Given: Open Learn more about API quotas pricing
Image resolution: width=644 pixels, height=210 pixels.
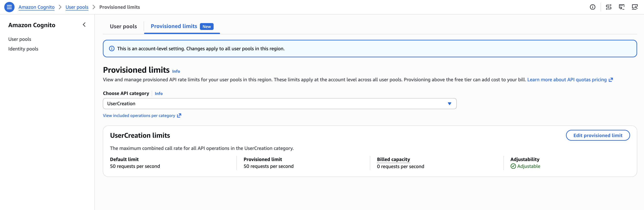Looking at the screenshot, I should 567,80.
